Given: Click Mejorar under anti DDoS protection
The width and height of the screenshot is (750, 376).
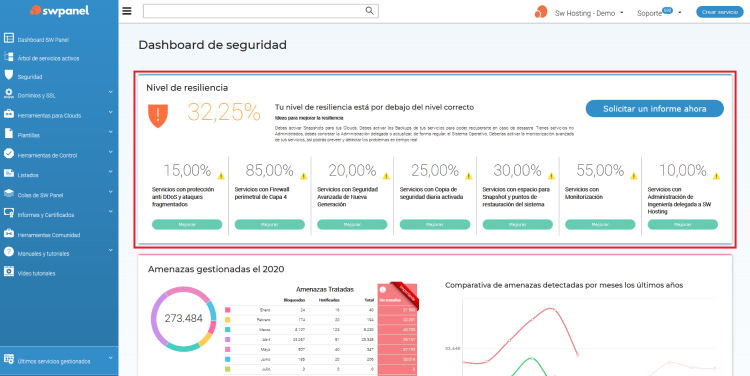Looking at the screenshot, I should 187,224.
